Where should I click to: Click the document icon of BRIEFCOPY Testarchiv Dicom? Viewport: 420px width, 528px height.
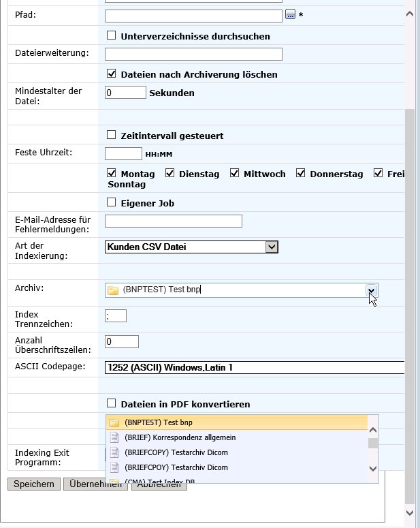[x=114, y=452]
